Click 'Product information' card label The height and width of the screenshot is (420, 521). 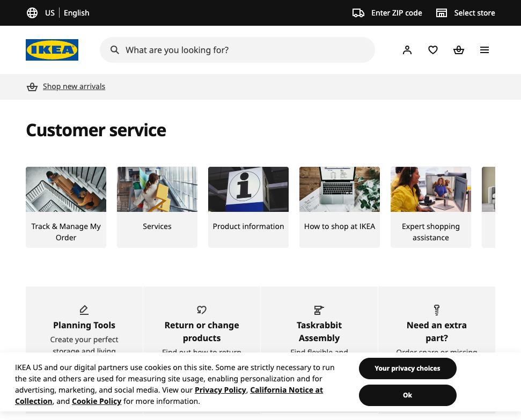click(248, 226)
